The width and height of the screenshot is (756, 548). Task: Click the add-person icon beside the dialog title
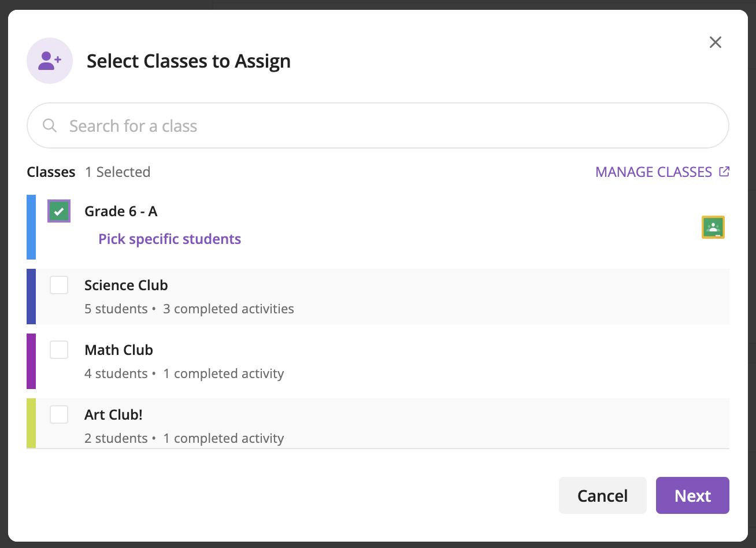pos(50,61)
